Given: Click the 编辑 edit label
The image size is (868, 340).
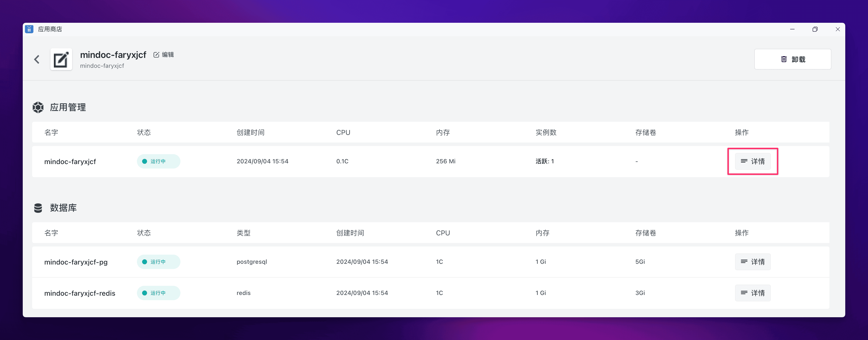Looking at the screenshot, I should click(168, 55).
